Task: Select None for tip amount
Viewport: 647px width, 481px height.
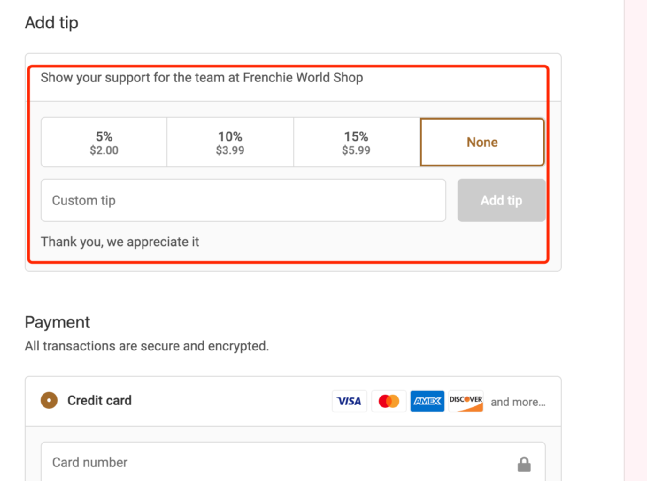Action: click(x=482, y=142)
